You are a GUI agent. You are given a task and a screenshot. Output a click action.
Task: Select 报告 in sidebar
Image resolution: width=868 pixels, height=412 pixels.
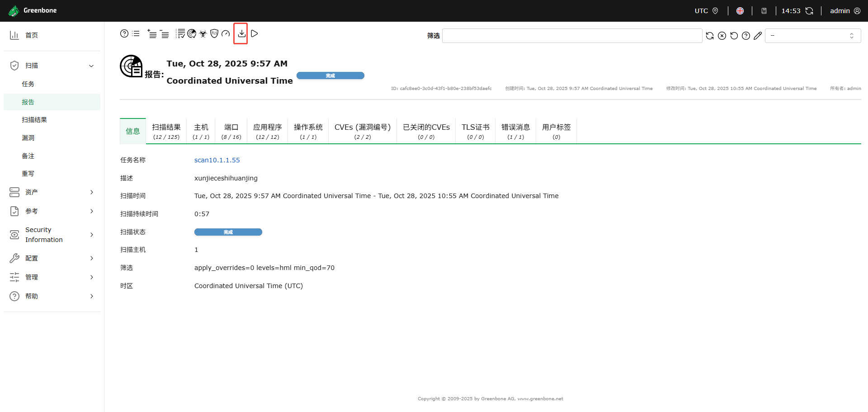(x=52, y=102)
